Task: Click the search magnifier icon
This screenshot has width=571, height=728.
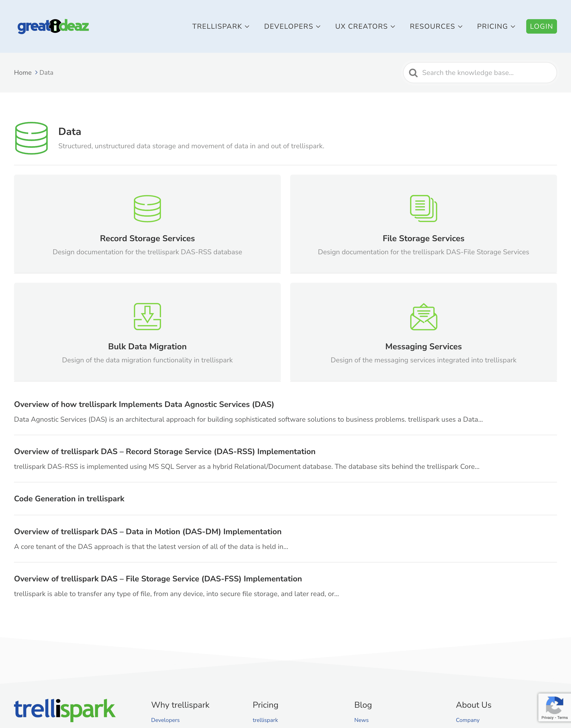Action: 413,73
